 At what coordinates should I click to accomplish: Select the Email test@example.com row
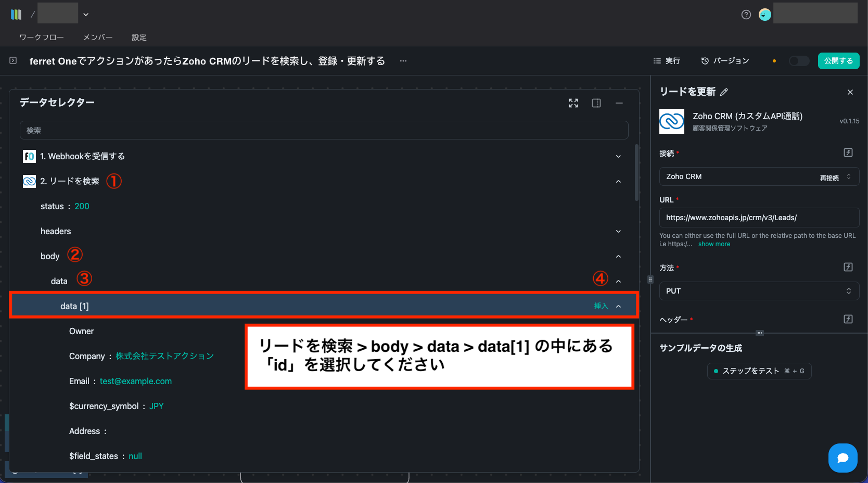point(324,381)
